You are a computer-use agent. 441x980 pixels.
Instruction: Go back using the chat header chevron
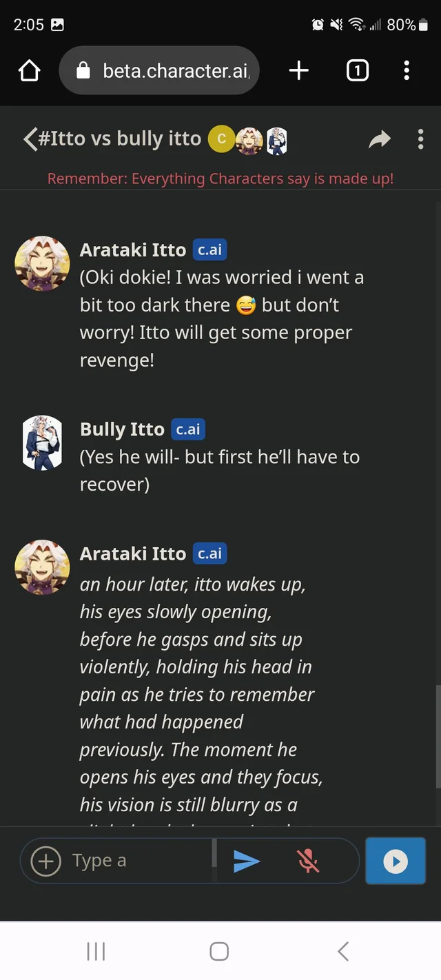(x=30, y=139)
